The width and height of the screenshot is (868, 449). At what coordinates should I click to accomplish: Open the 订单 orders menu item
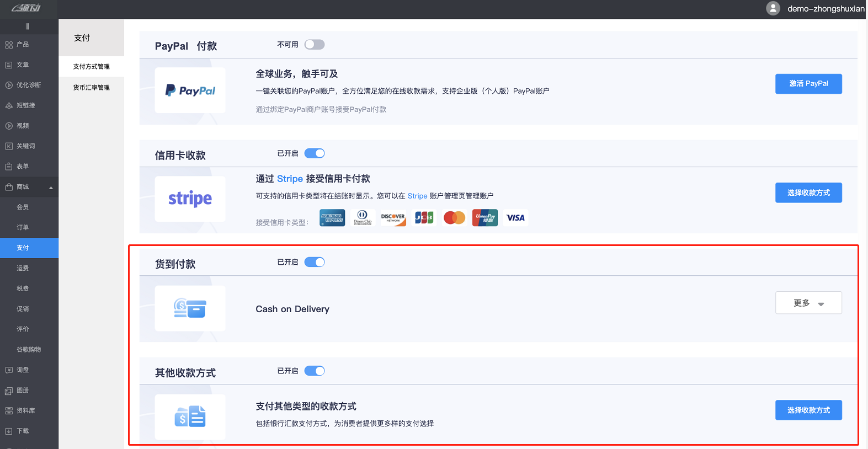pos(23,227)
